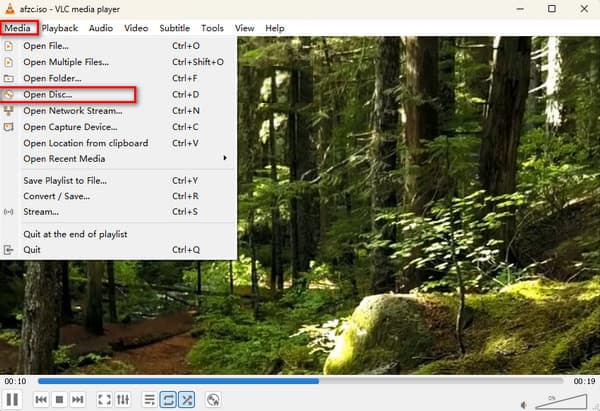
Task: Minimize the VLC window
Action: (x=520, y=9)
